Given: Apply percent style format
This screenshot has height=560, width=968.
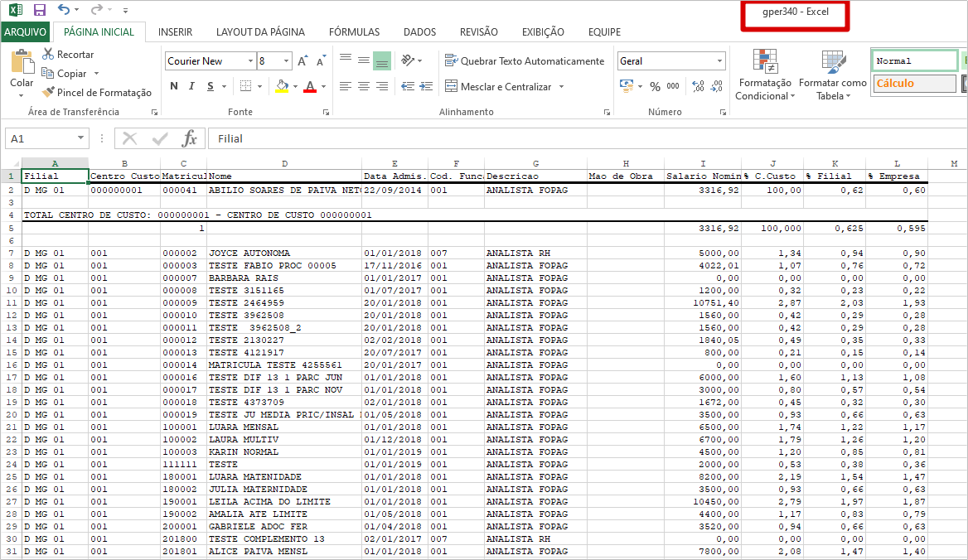Looking at the screenshot, I should pos(655,86).
